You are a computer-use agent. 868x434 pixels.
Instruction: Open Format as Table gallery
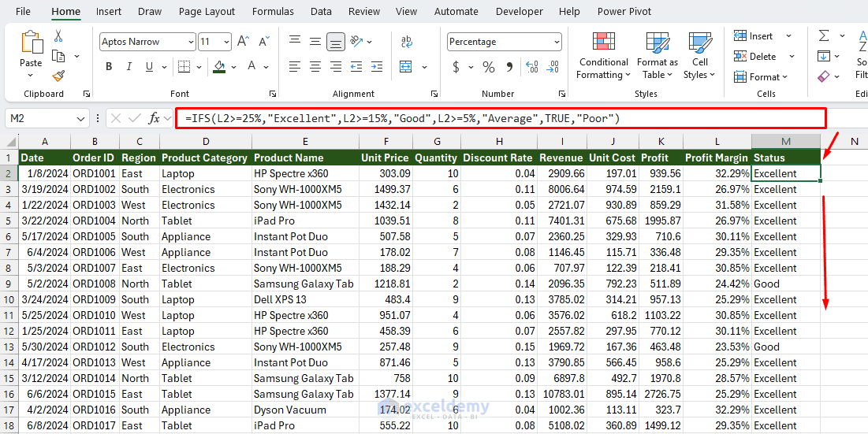(x=657, y=56)
